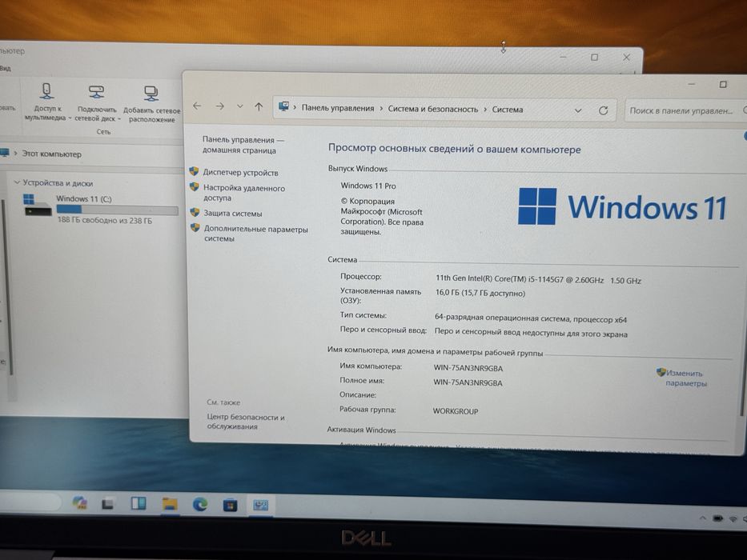
Task: Open 'Настройка удаленного доступа' link
Action: click(x=244, y=192)
